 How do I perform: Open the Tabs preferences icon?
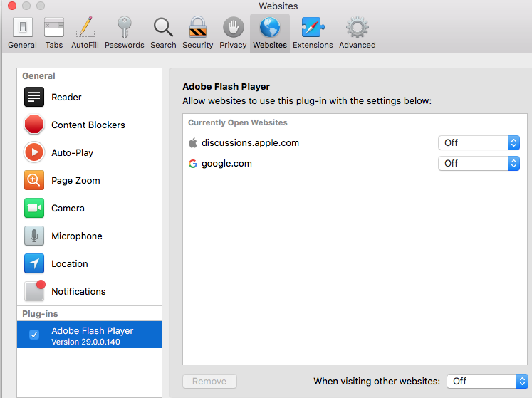click(54, 27)
